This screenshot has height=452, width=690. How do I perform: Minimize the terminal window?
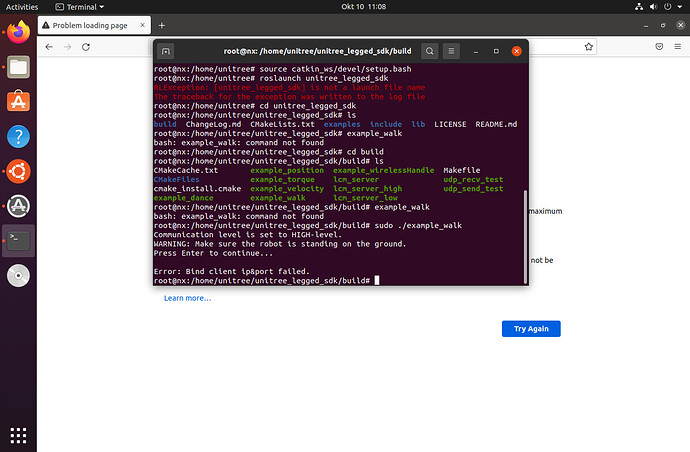pos(476,51)
